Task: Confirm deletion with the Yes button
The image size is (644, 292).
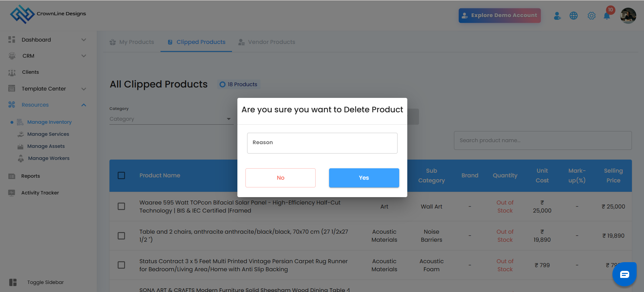Action: tap(364, 178)
